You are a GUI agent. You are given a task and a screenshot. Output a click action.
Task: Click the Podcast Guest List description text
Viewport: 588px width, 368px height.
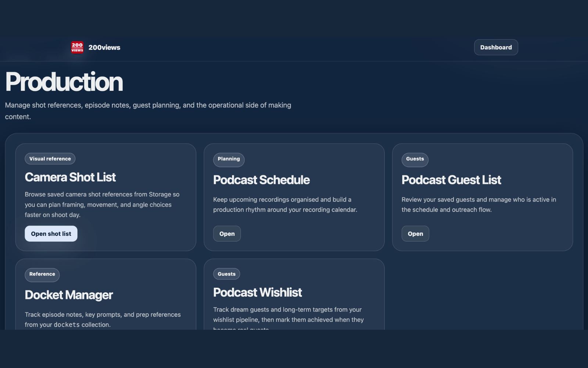point(478,205)
